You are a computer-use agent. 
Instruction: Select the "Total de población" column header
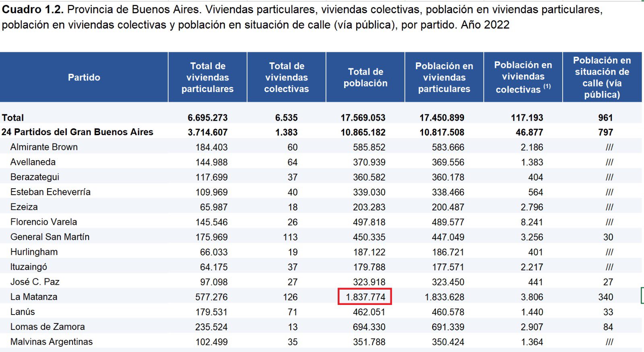coord(365,77)
